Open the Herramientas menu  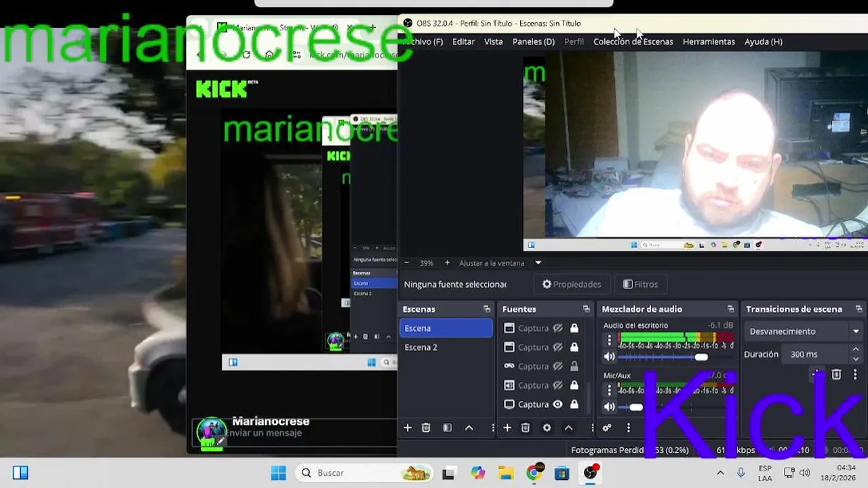click(x=709, y=41)
